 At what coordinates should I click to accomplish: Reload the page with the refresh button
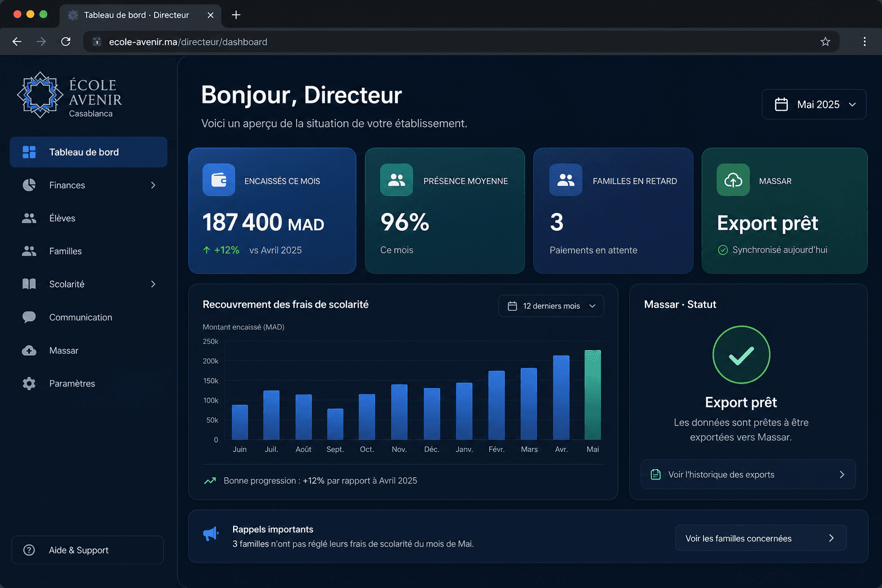pyautogui.click(x=66, y=41)
